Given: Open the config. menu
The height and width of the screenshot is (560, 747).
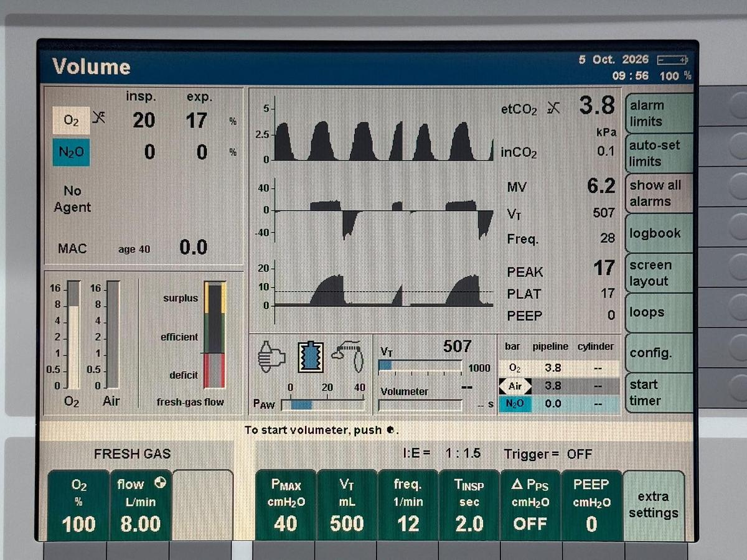Looking at the screenshot, I should tap(659, 353).
